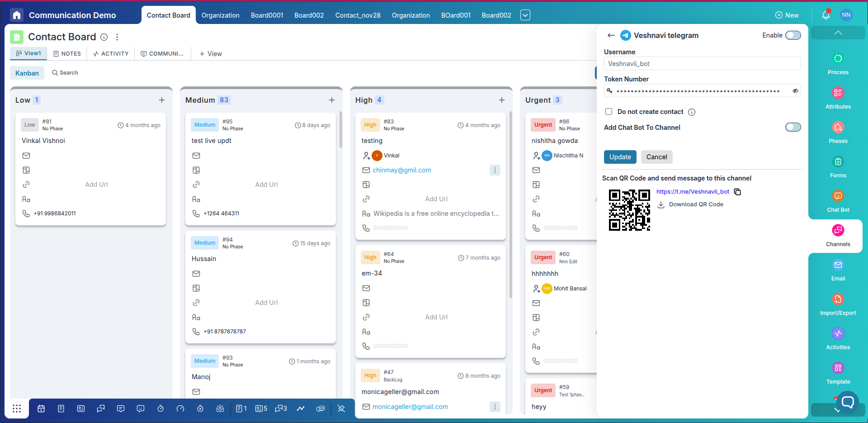Toggle the token number visibility eye

click(795, 90)
